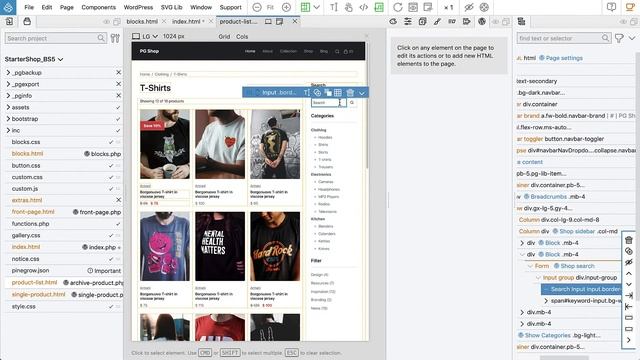Image resolution: width=640 pixels, height=360 pixels.
Task: Open the properties sliders panel icon
Action: 408,21
